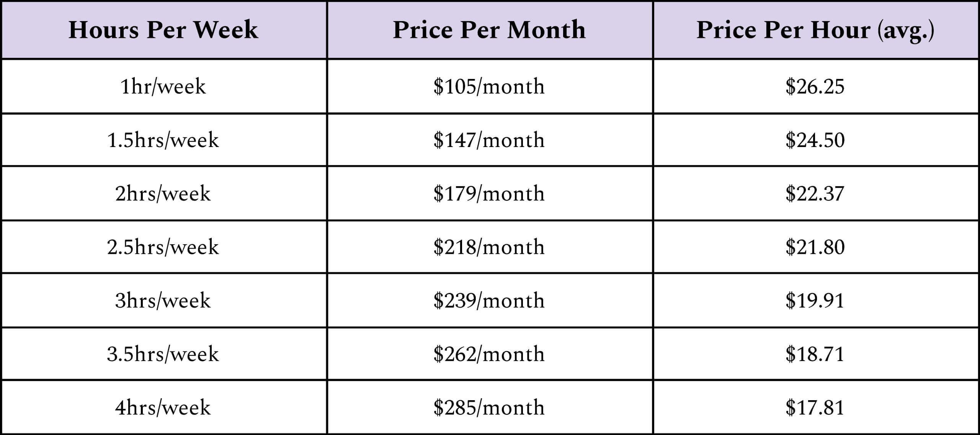The width and height of the screenshot is (980, 435).
Task: Click the Price Per Month header
Action: pyautogui.click(x=489, y=30)
